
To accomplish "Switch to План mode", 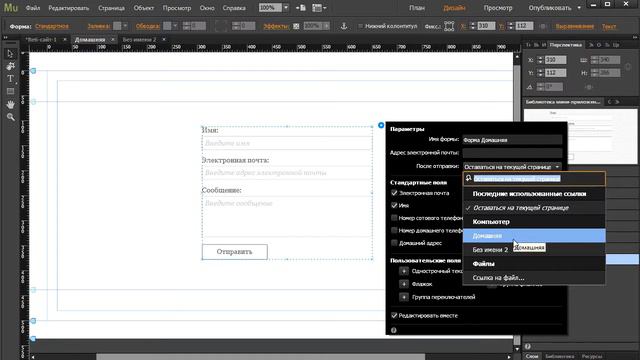I will pyautogui.click(x=417, y=8).
